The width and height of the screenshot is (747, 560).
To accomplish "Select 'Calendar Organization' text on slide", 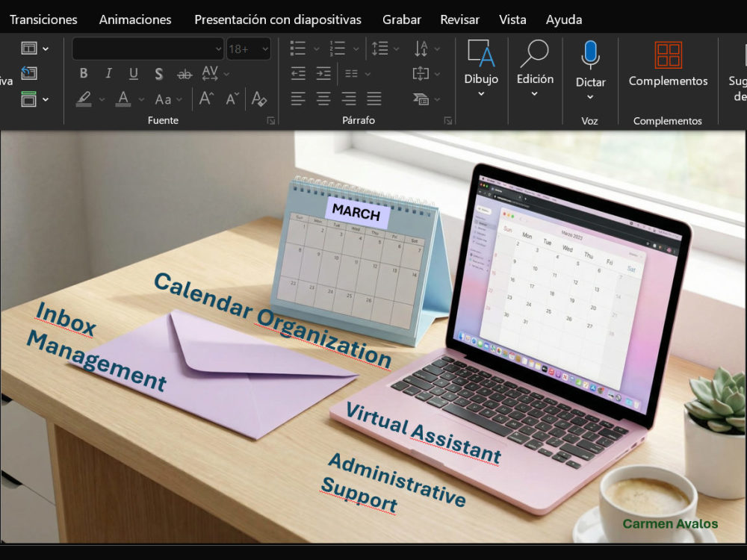I will pyautogui.click(x=273, y=321).
